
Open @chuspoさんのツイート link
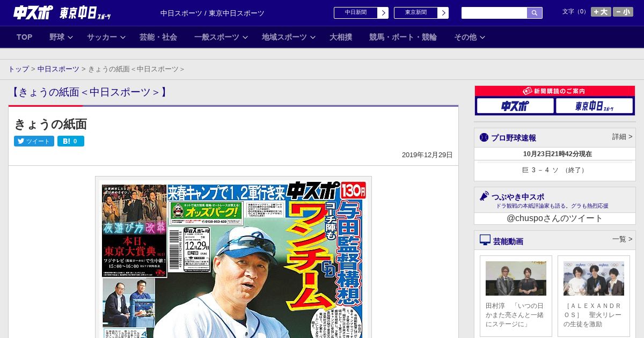coord(555,218)
